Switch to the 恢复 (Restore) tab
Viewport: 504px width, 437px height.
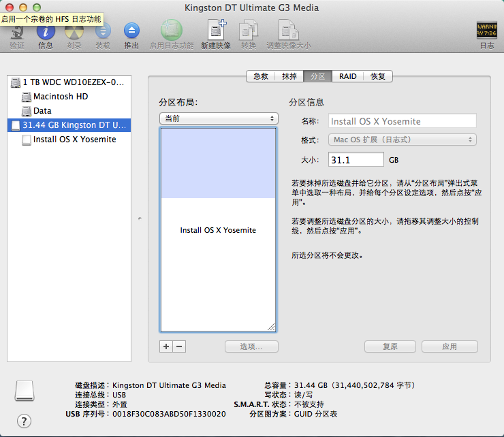click(378, 76)
